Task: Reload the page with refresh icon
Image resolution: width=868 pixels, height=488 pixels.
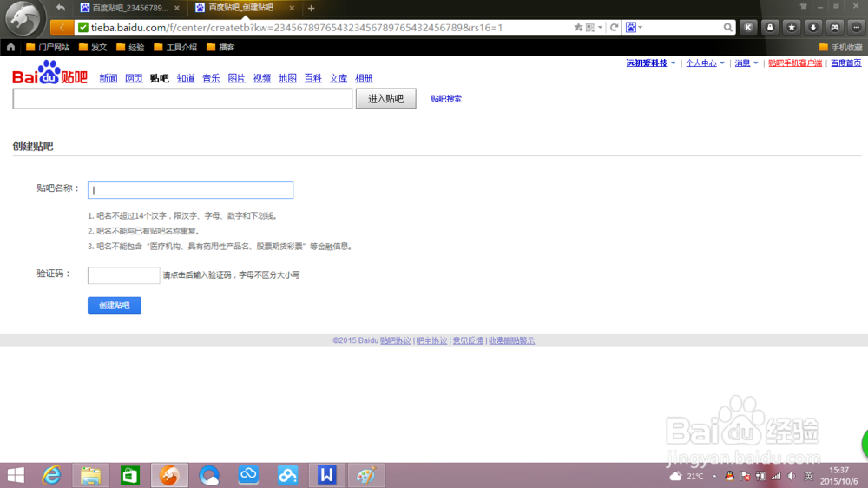Action: coord(614,27)
